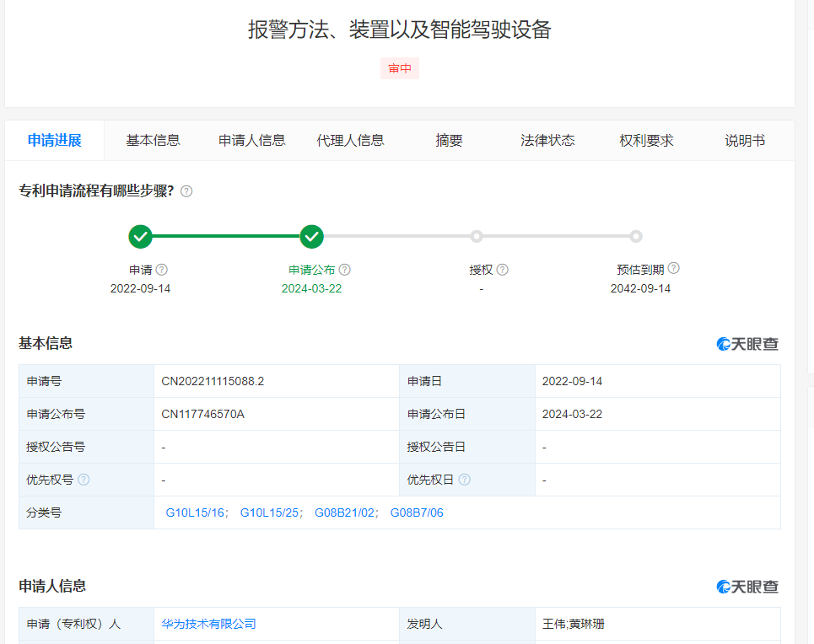Open the 华为技术有限公司 applicant link
The width and height of the screenshot is (814, 644).
(x=209, y=624)
